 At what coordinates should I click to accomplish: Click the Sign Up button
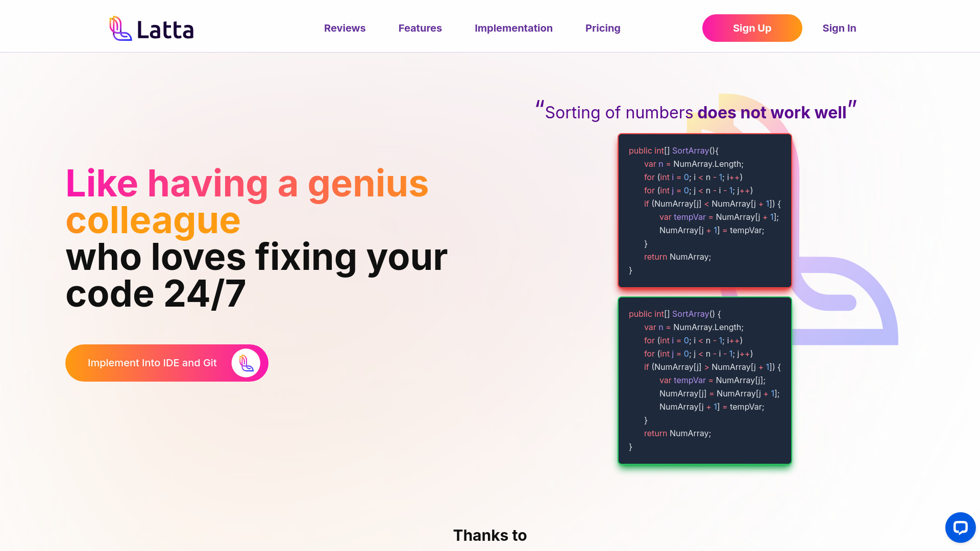[752, 28]
